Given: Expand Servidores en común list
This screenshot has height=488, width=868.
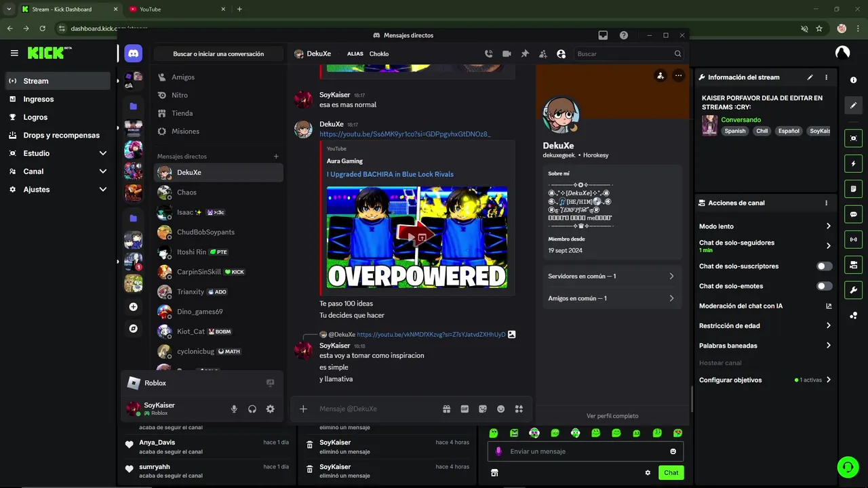Looking at the screenshot, I should point(611,276).
